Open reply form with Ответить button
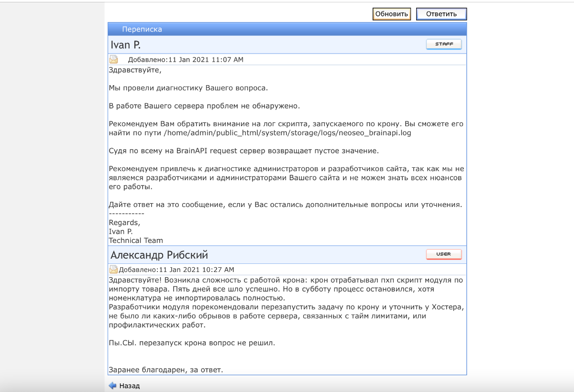Screen dimensions: 574x392 pos(442,14)
